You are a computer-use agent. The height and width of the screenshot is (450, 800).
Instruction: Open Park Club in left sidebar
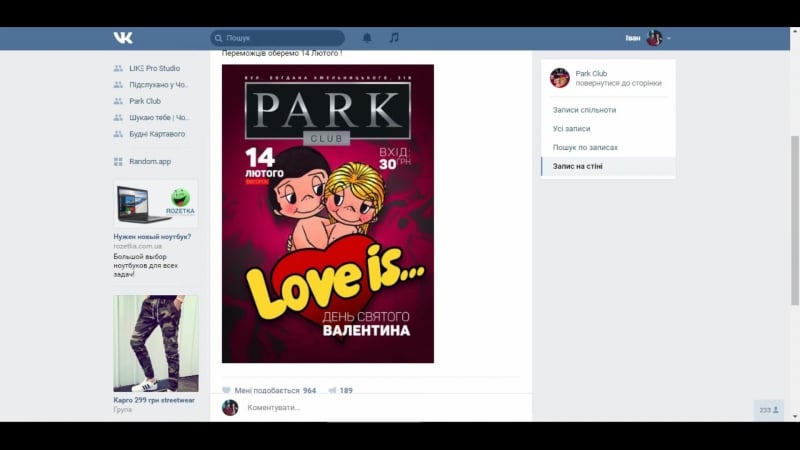(145, 101)
